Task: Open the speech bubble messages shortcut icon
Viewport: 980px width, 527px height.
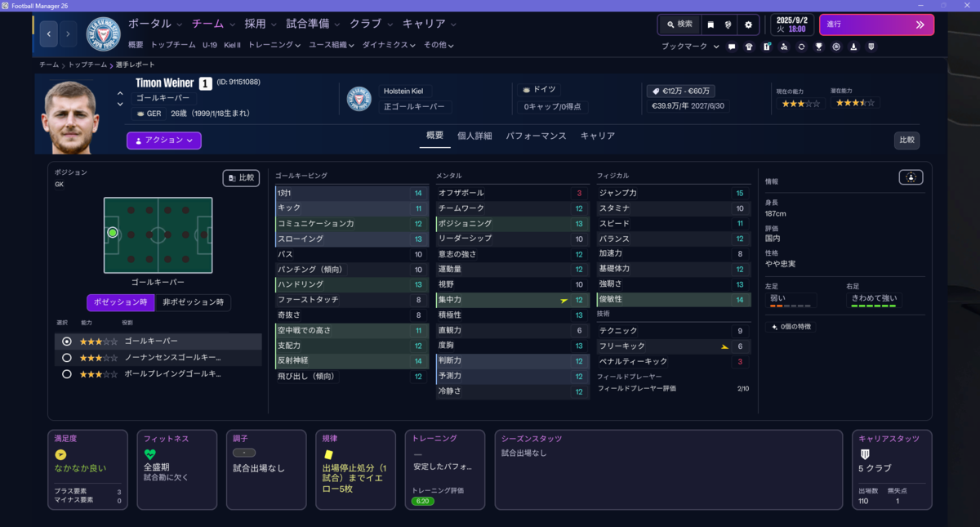Action: click(732, 47)
